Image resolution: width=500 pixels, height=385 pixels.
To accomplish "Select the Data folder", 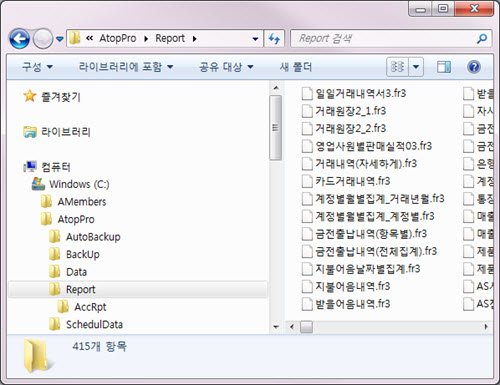I will pyautogui.click(x=76, y=272).
